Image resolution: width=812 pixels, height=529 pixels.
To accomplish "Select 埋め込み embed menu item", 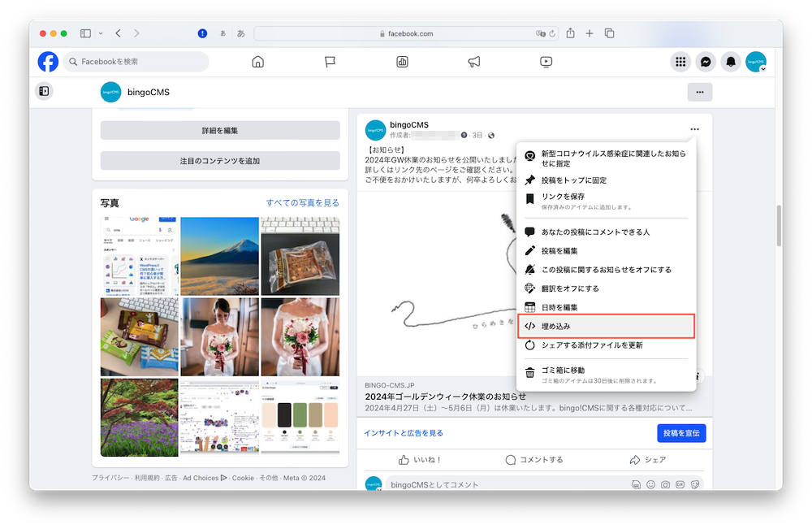I will coord(606,327).
